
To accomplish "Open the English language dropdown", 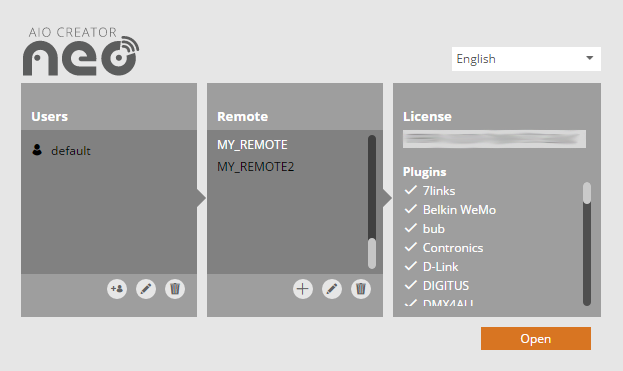I will point(526,59).
